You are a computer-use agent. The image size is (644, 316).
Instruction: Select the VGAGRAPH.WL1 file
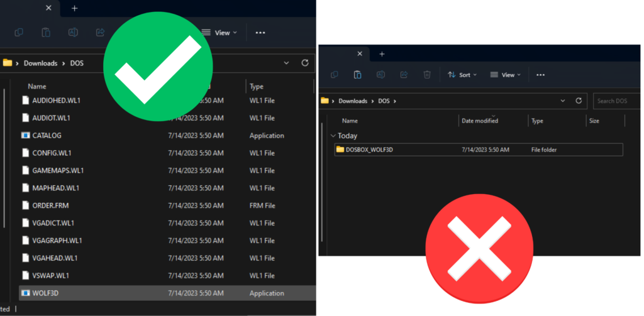point(168,241)
